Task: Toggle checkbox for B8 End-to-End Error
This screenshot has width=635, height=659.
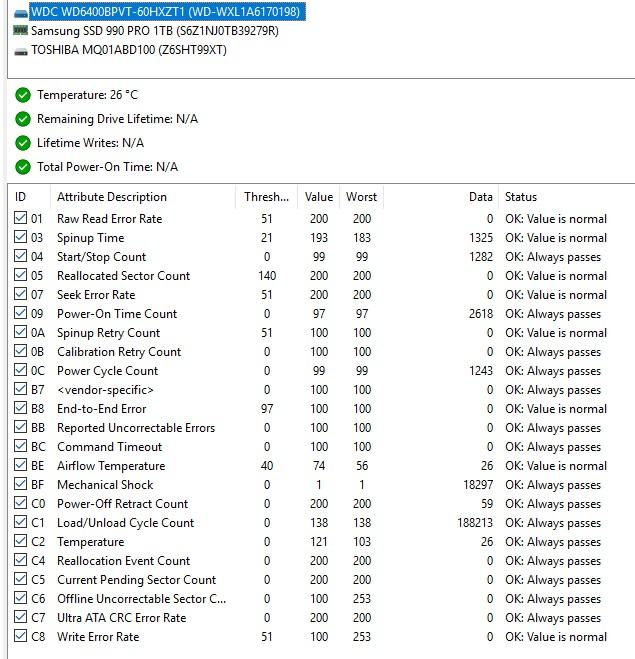Action: coord(20,408)
